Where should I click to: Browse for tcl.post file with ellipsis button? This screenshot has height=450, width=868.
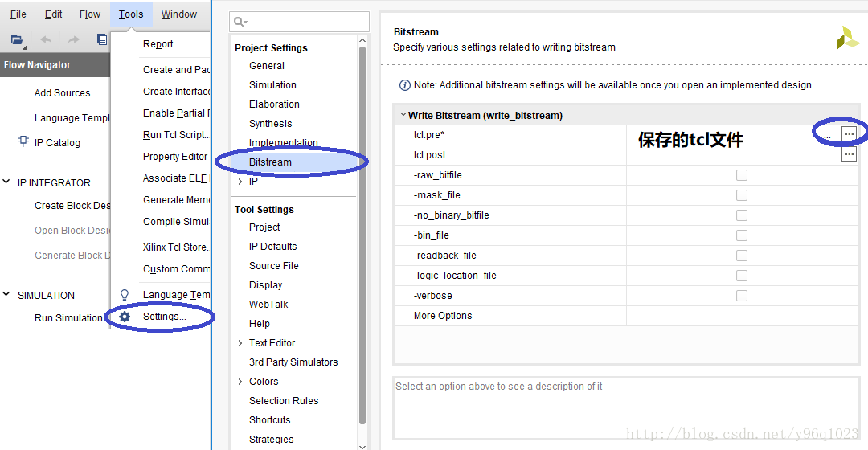click(x=849, y=153)
